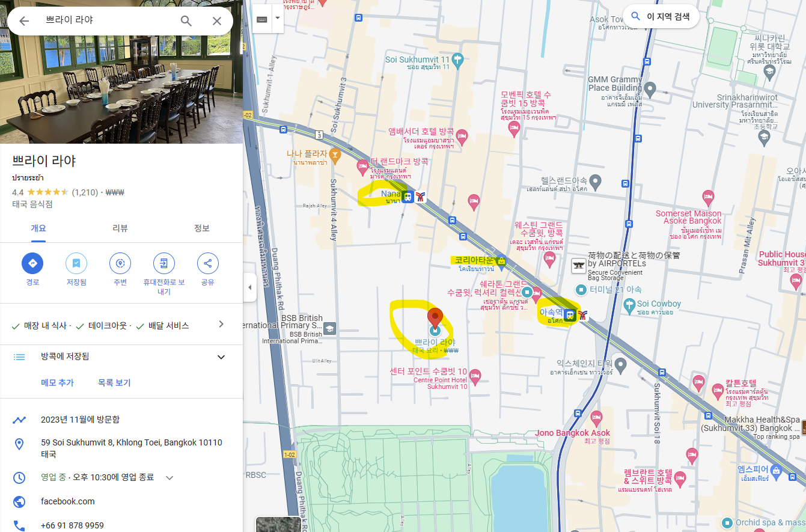Click the 웨스틴 그랜드 수쿰윗 hotel marker

click(x=549, y=258)
